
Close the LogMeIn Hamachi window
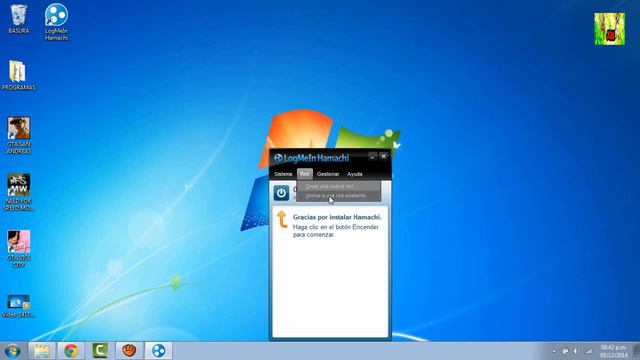(x=384, y=156)
